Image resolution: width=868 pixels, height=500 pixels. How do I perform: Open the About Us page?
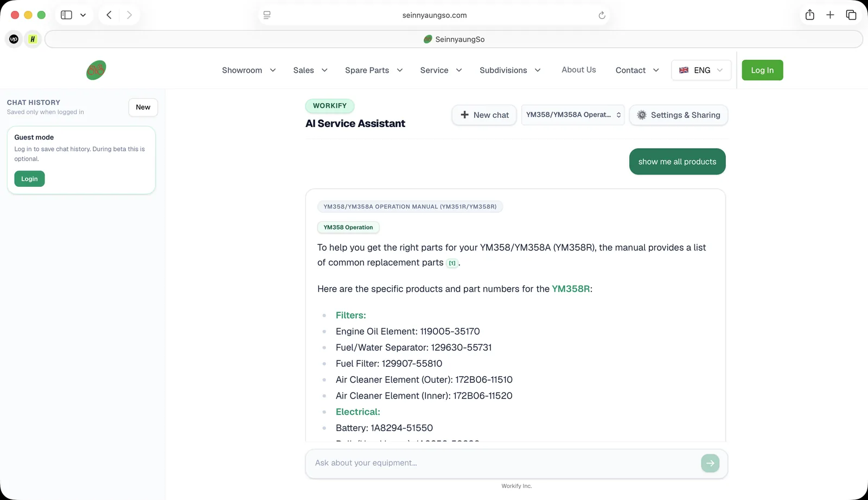(579, 69)
